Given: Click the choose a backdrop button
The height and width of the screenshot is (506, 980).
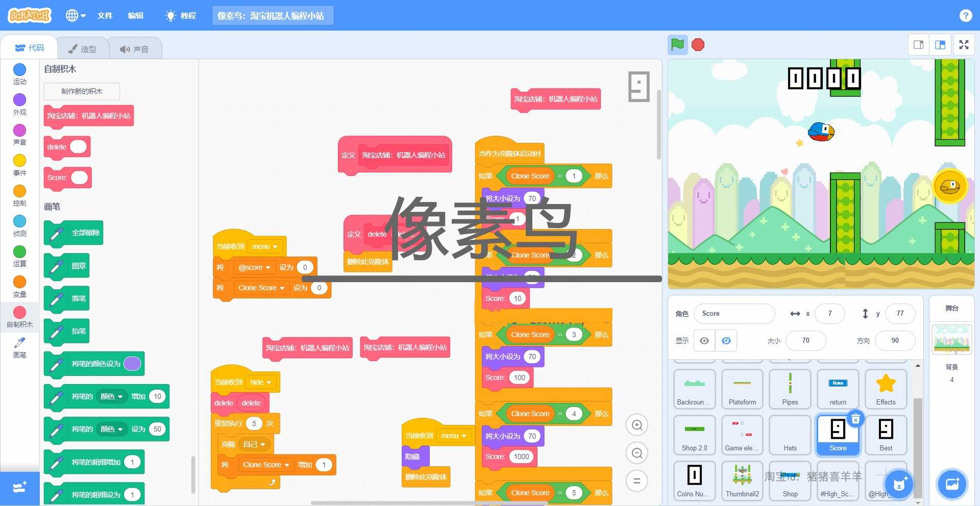Looking at the screenshot, I should click(952, 484).
